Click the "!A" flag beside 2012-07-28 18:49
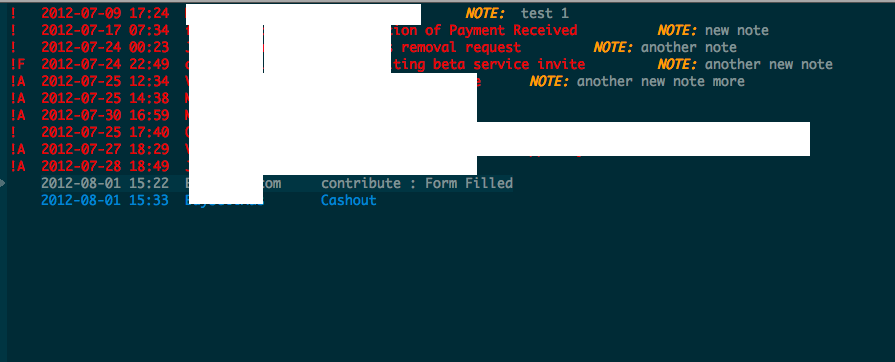Viewport: 895px width, 362px height. (18, 166)
